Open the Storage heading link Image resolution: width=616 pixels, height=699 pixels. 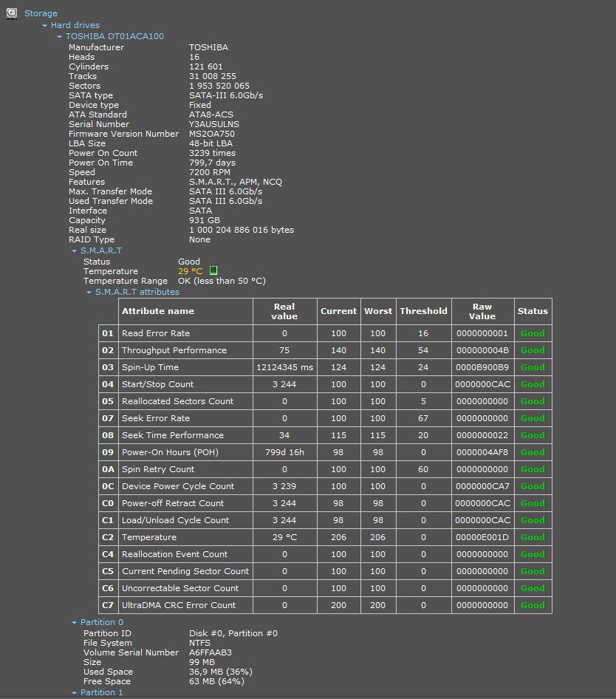41,13
